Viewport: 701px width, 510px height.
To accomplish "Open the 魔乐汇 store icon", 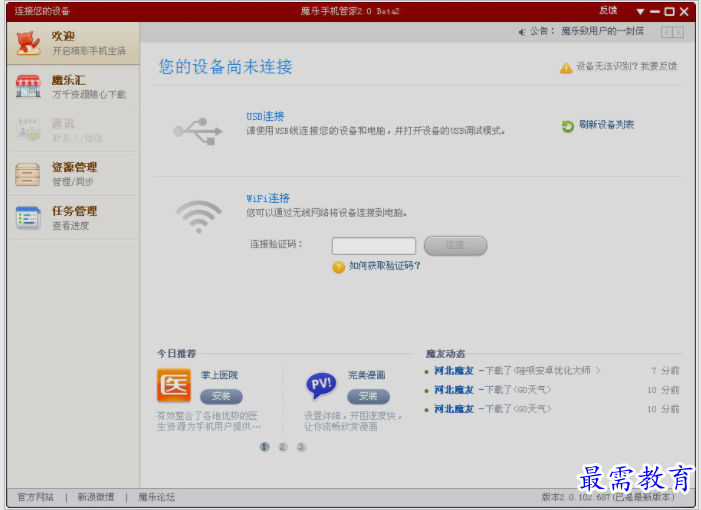I will 28,86.
